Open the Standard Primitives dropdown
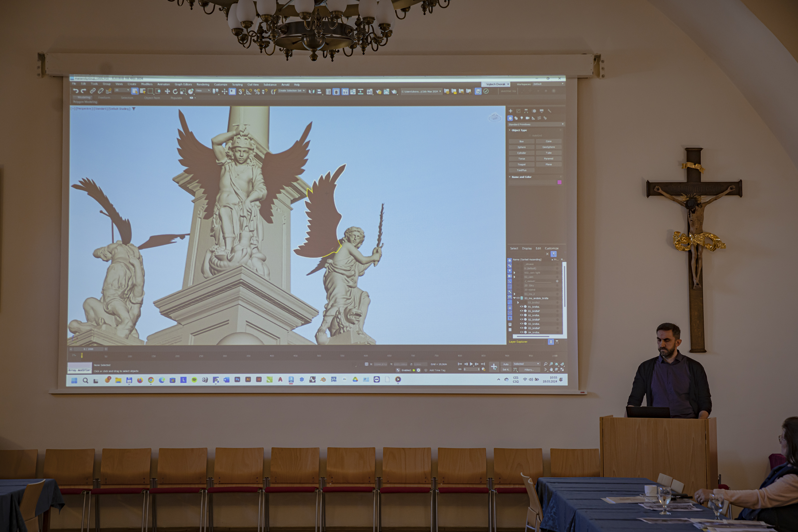 click(x=536, y=125)
